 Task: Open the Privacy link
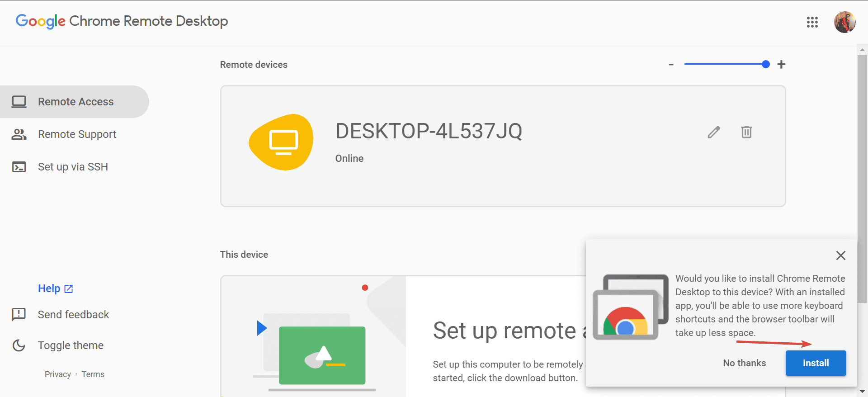[58, 374]
